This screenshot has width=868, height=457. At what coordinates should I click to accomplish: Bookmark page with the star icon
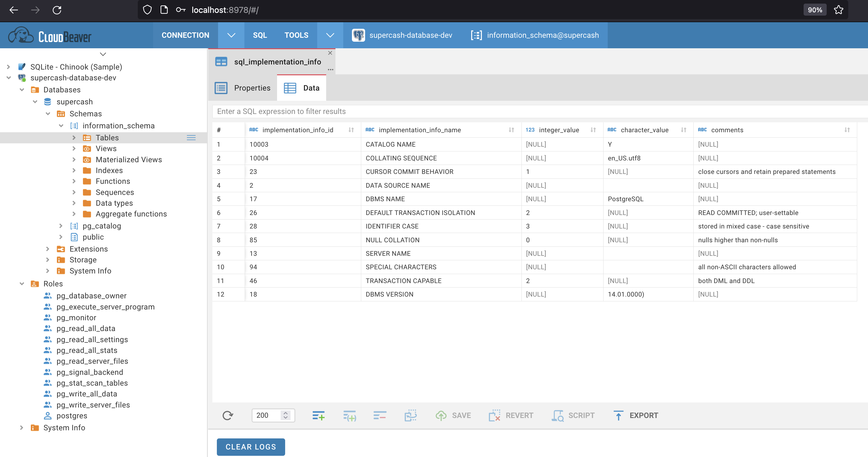pyautogui.click(x=838, y=10)
